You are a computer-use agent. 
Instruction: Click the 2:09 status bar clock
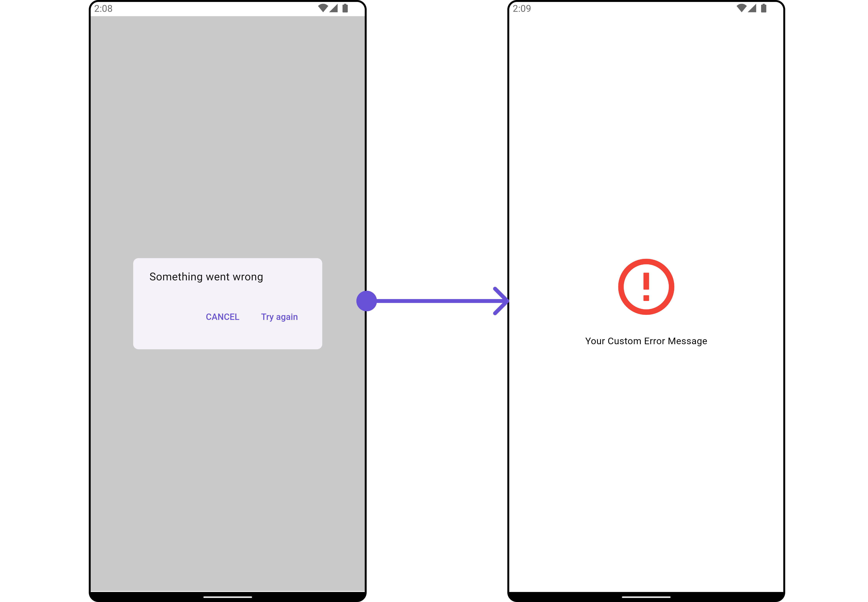tap(522, 8)
